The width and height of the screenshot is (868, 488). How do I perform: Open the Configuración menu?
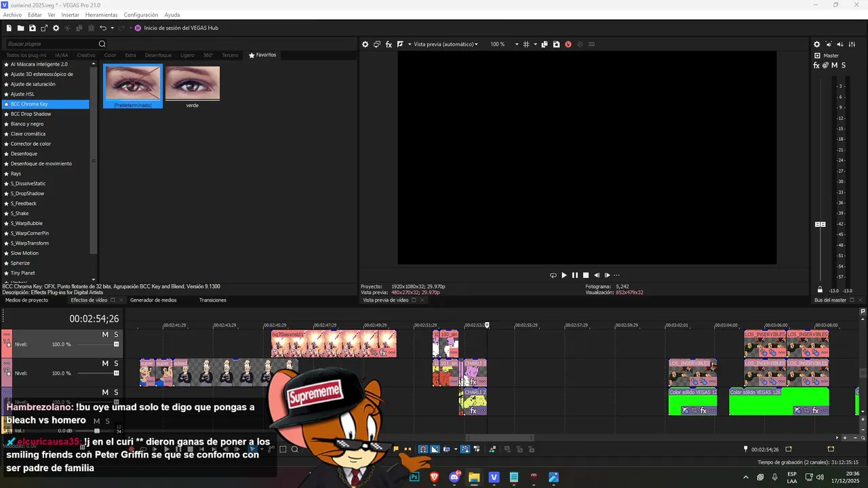tap(141, 14)
